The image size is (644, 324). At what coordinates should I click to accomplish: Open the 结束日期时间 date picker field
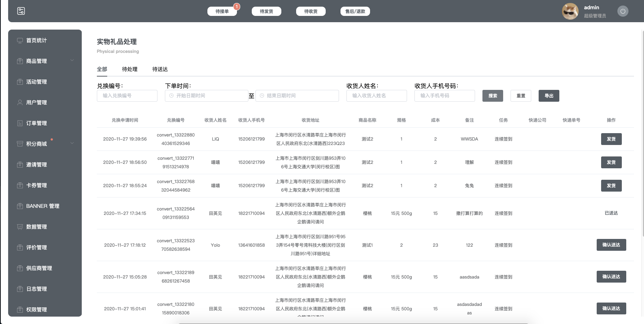297,96
